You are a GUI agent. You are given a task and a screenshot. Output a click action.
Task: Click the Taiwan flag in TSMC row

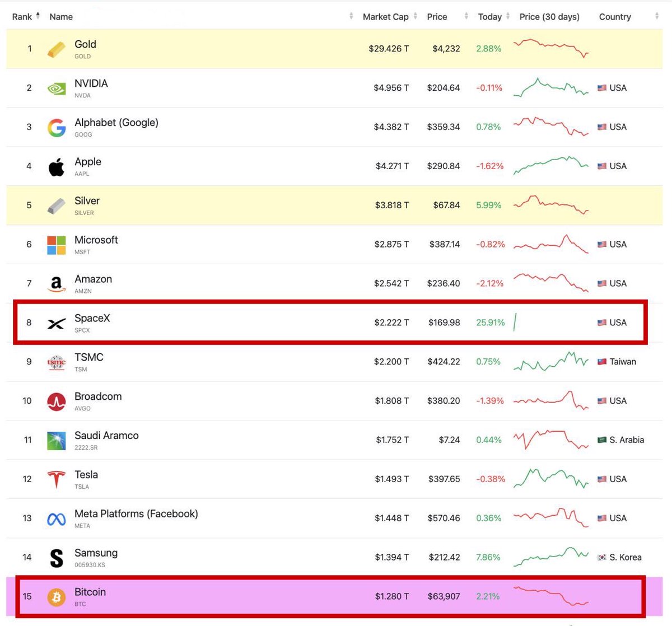tap(602, 362)
